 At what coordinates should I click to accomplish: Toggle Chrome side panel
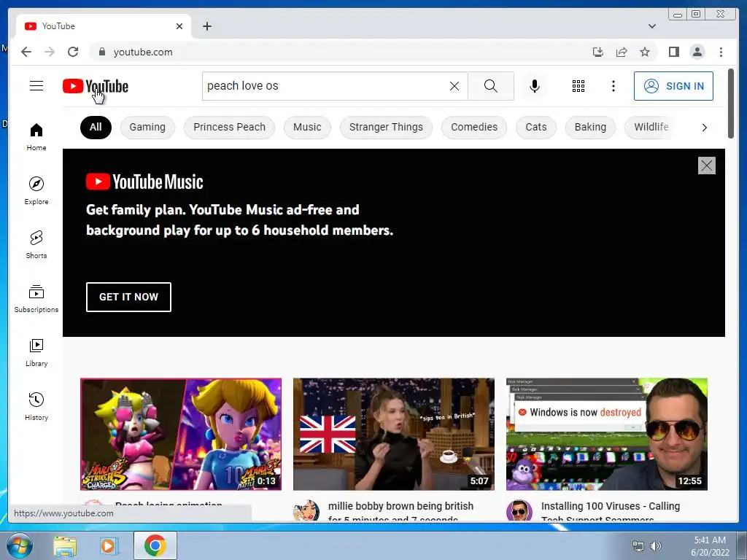tap(673, 52)
